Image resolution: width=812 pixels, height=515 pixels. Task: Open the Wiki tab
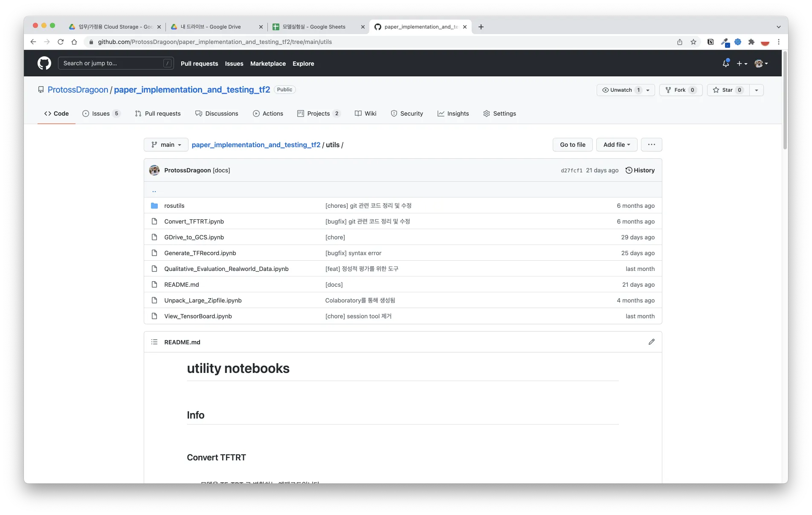[x=365, y=113]
